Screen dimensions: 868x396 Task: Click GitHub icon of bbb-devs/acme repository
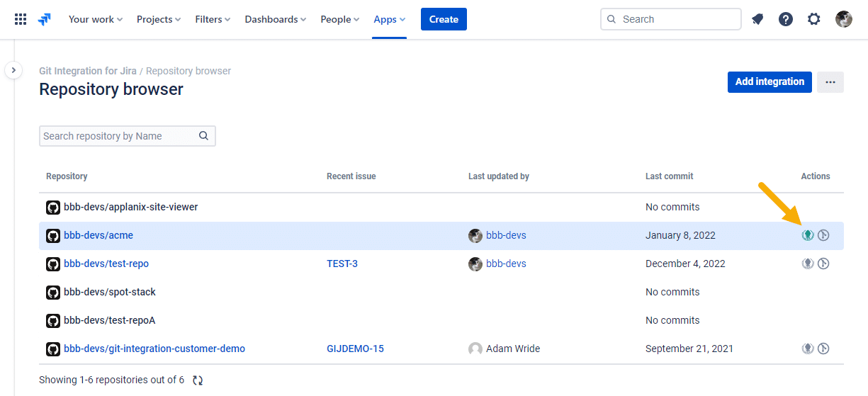tap(53, 236)
